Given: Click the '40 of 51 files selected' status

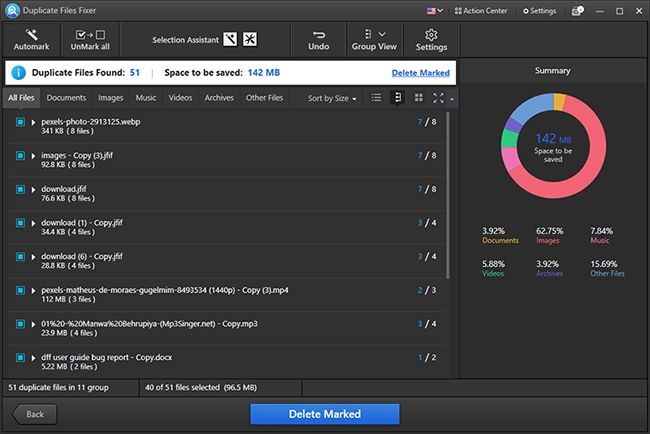Looking at the screenshot, I should (201, 388).
